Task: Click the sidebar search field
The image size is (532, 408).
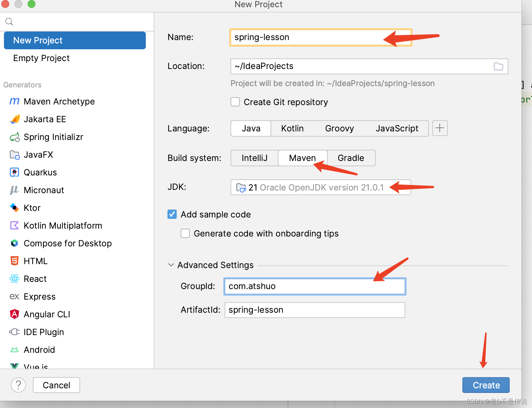Action: point(77,22)
